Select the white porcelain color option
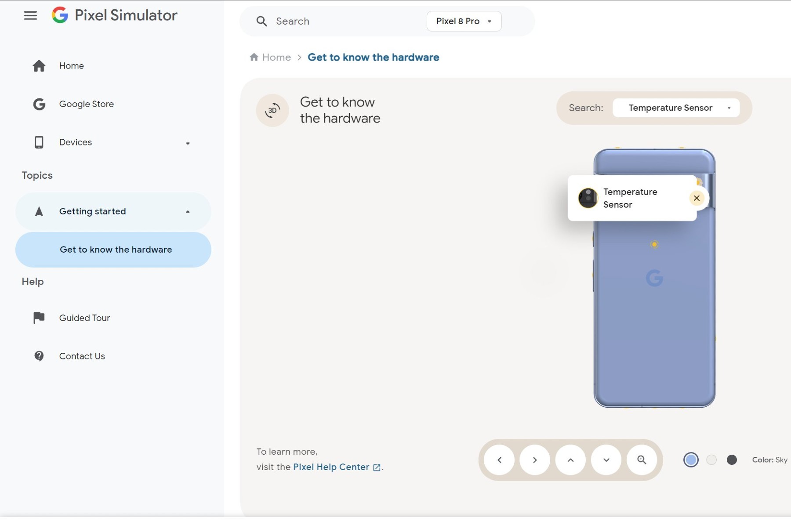Image resolution: width=791 pixels, height=532 pixels. pyautogui.click(x=711, y=460)
